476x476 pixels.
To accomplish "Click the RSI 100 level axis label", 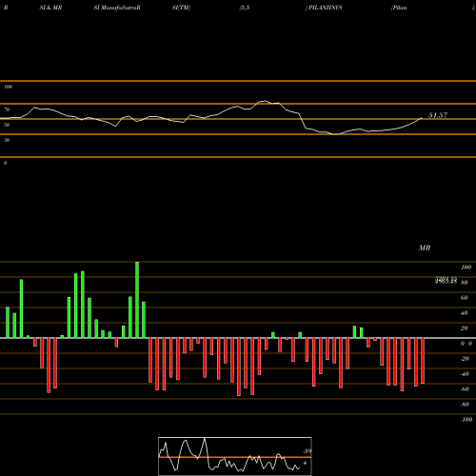I will [x=8, y=87].
